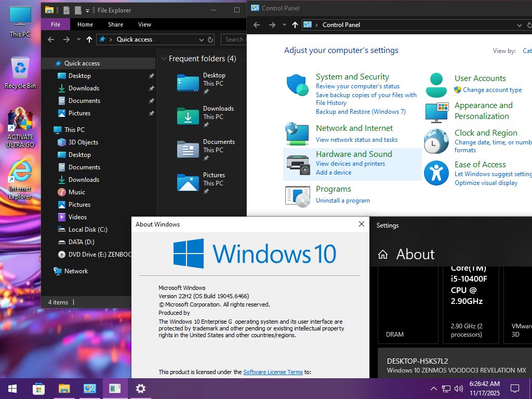Click the Network and Internet globe icon
Screen dimensions: 532x399
pyautogui.click(x=297, y=134)
